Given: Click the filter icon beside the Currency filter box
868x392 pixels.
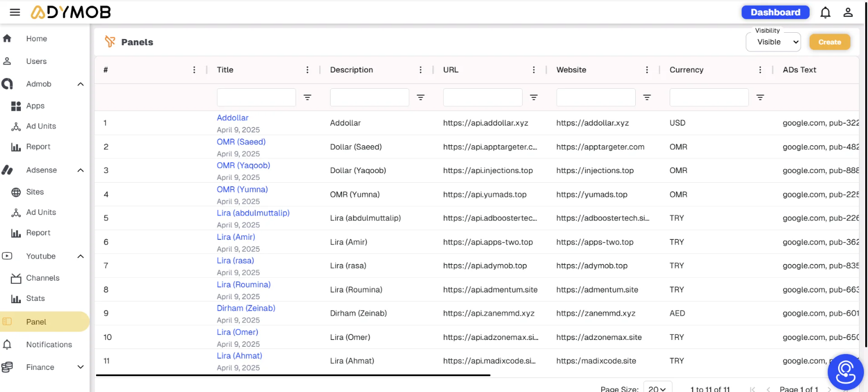Looking at the screenshot, I should 760,97.
